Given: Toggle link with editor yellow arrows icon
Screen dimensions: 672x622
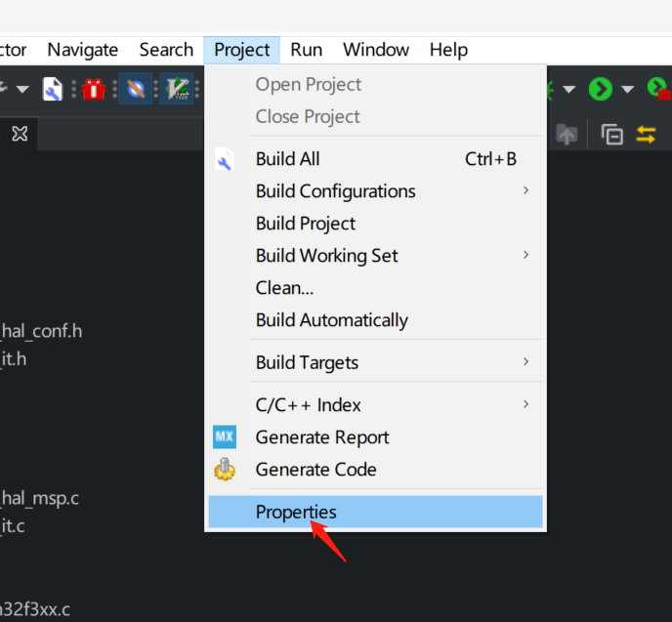Looking at the screenshot, I should 646,135.
